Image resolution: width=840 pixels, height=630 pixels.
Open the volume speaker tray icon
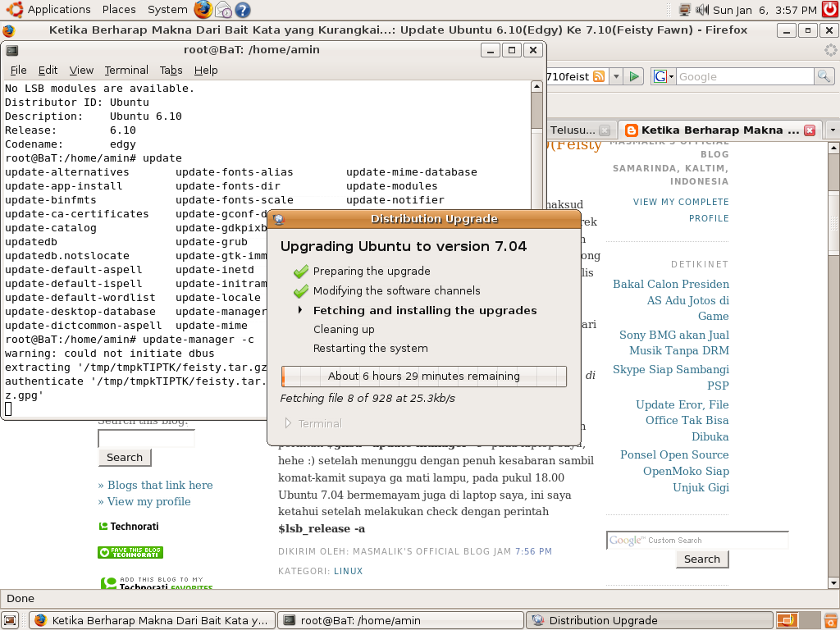click(x=702, y=10)
